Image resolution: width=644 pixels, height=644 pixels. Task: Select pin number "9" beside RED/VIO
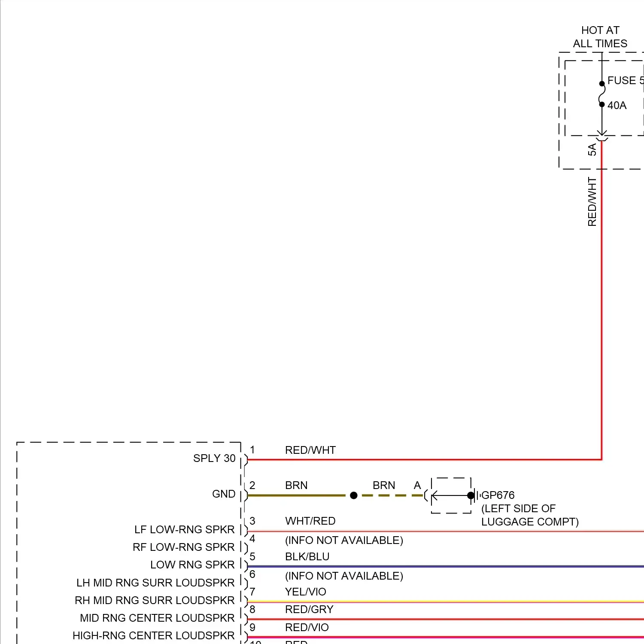[x=252, y=627]
